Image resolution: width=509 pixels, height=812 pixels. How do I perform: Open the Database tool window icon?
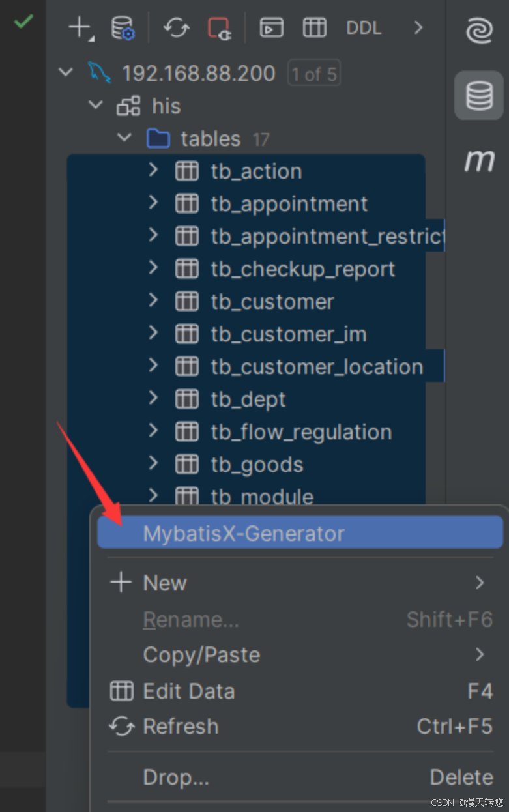coord(479,96)
